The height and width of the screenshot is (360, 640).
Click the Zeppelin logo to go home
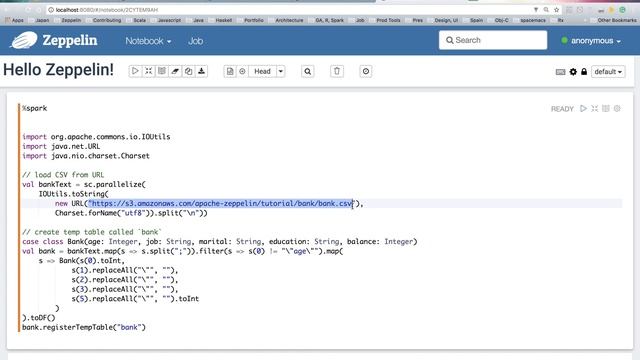[54, 40]
